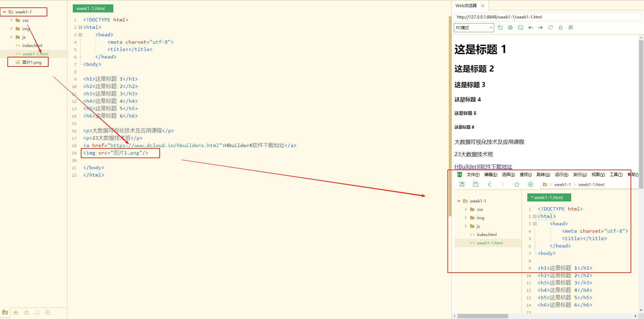The image size is (644, 319).
Task: Select the css folder in project tree
Action: click(25, 20)
